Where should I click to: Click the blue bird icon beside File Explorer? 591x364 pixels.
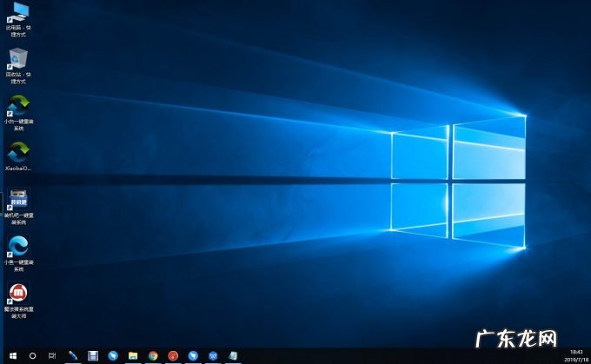[x=113, y=355]
